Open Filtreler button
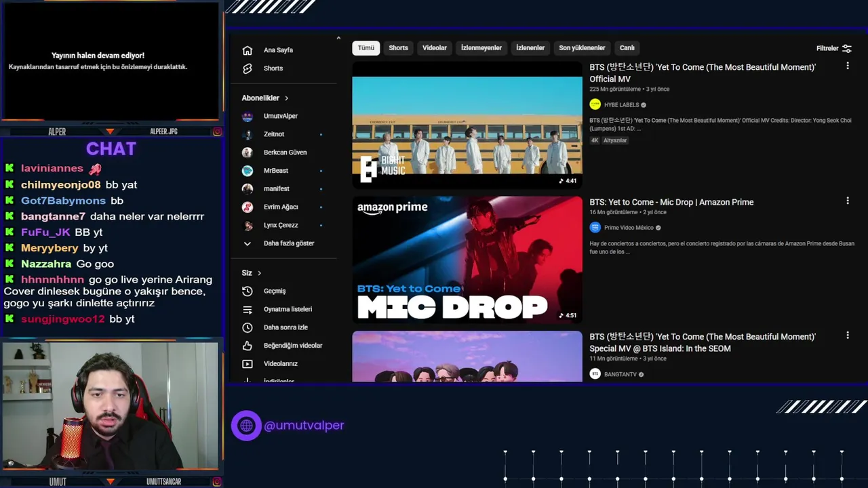This screenshot has width=868, height=488. 834,48
